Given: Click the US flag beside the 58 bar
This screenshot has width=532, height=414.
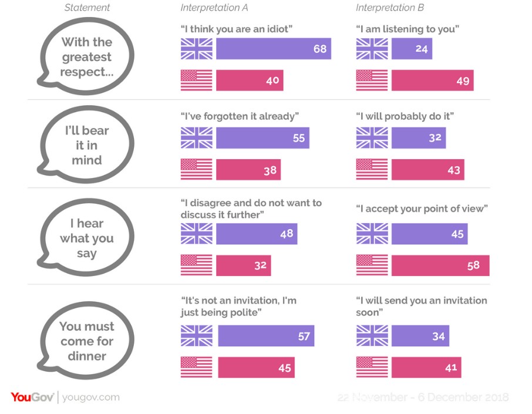Looking at the screenshot, I should click(x=372, y=265).
